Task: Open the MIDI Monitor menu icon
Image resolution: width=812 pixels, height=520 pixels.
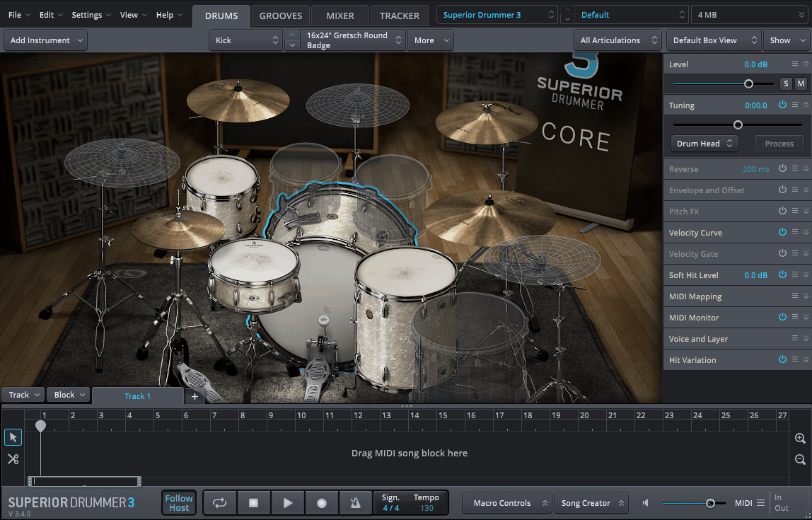Action: pyautogui.click(x=795, y=317)
